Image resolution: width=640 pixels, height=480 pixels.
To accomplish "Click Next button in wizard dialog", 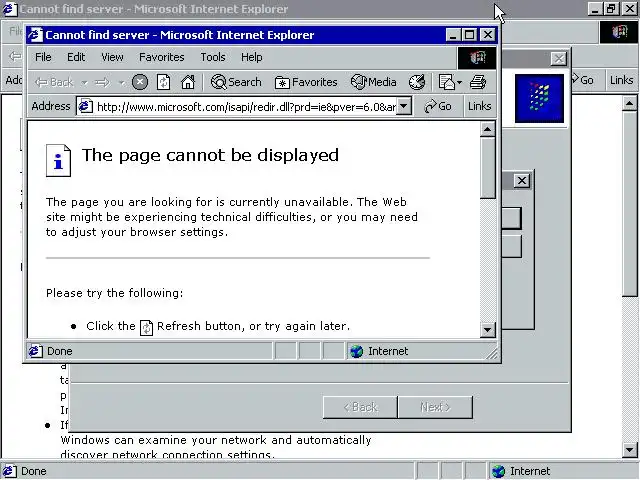I will tap(435, 407).
